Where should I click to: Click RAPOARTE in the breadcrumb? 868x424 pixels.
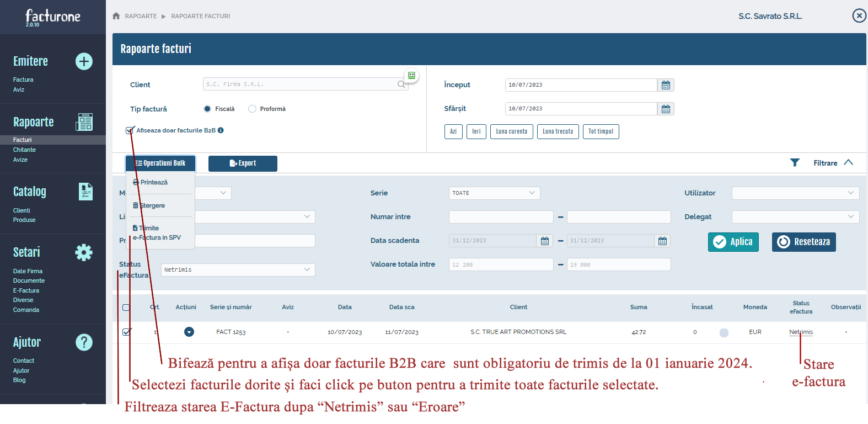[141, 16]
